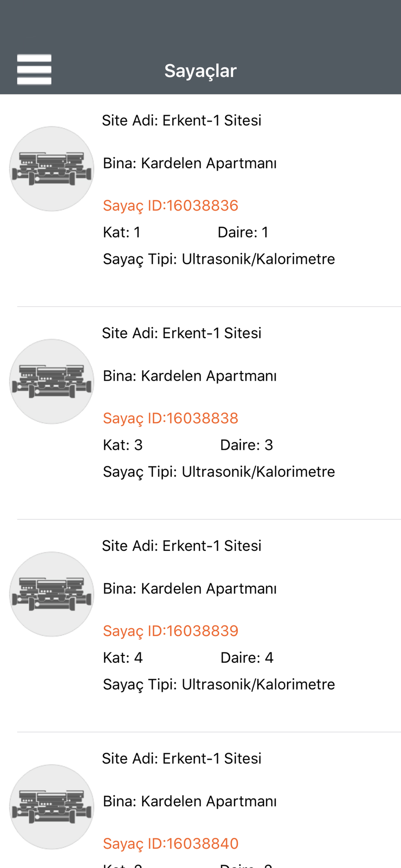Viewport: 401px width, 868px height.
Task: Tap Bina: Kardelen Apartmanı in first entry
Action: (190, 163)
